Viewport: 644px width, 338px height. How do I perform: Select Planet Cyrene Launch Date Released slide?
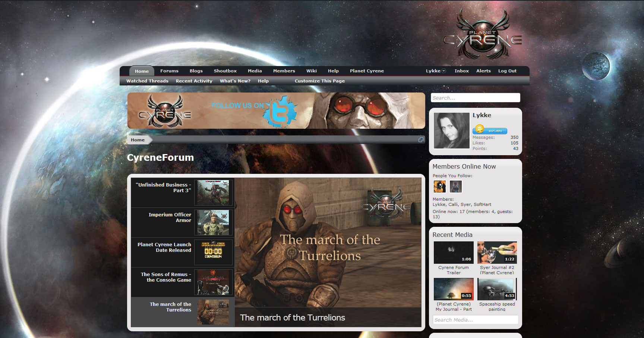click(164, 247)
